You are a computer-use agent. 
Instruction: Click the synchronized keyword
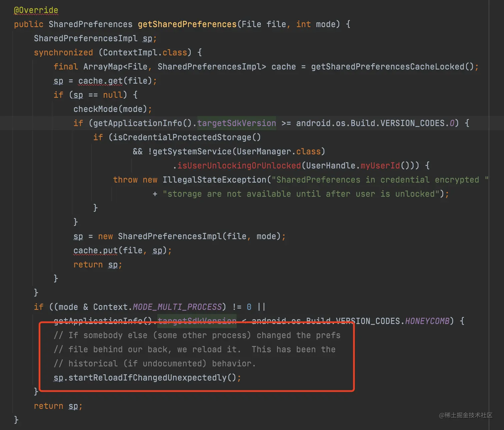(x=63, y=53)
